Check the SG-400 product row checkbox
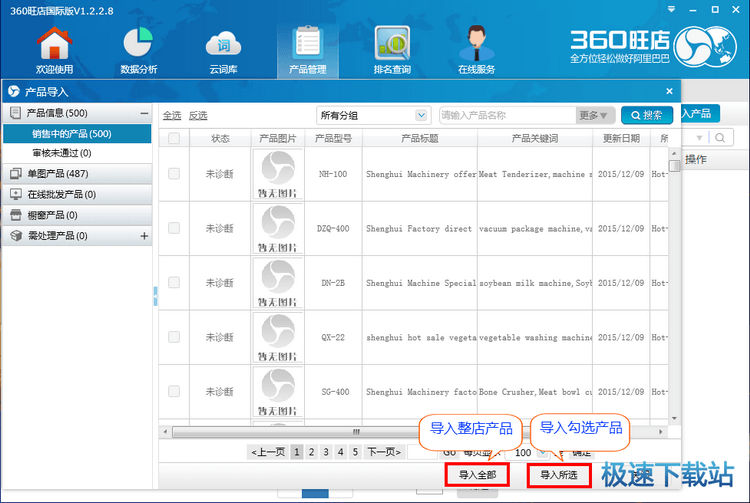This screenshot has height=503, width=750. tap(174, 392)
